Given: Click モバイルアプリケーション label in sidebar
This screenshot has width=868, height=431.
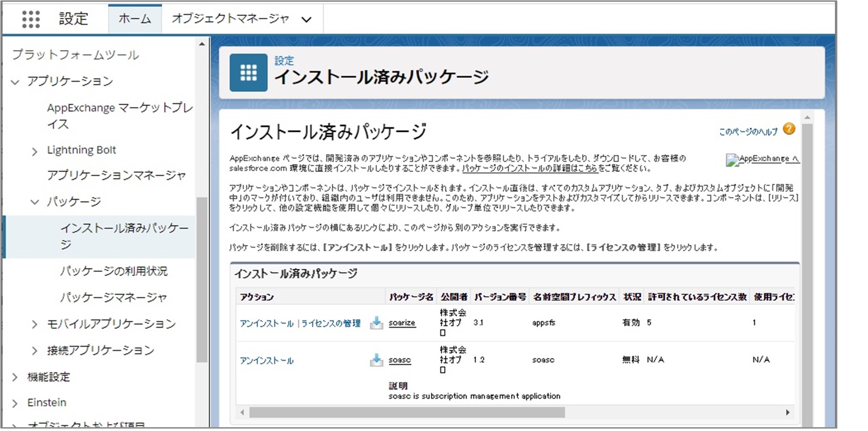Looking at the screenshot, I should click(111, 324).
